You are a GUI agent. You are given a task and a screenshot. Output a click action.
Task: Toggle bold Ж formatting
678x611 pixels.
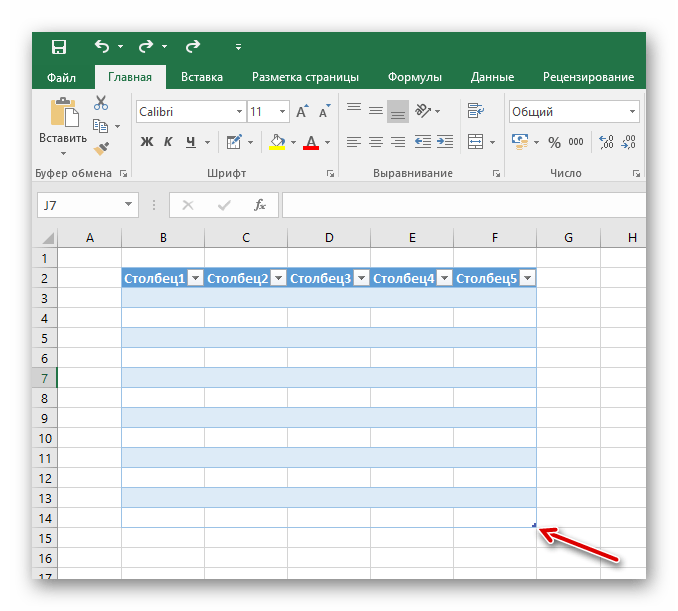pyautogui.click(x=147, y=141)
